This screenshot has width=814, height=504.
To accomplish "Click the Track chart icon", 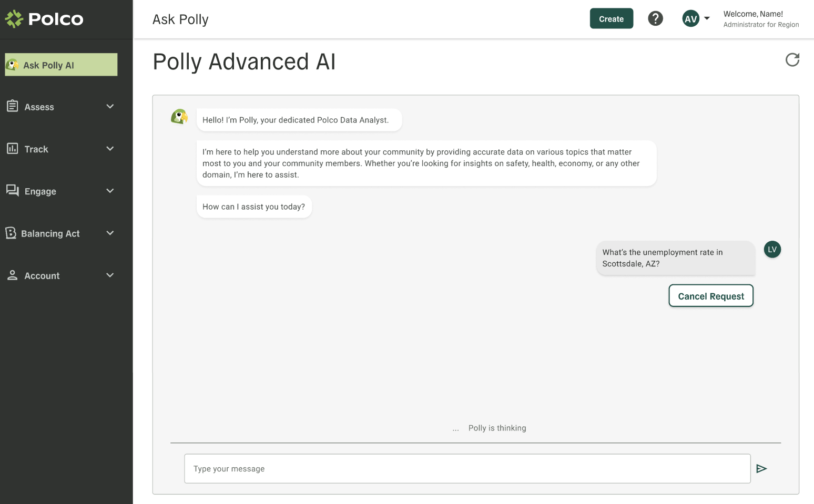I will (x=13, y=149).
